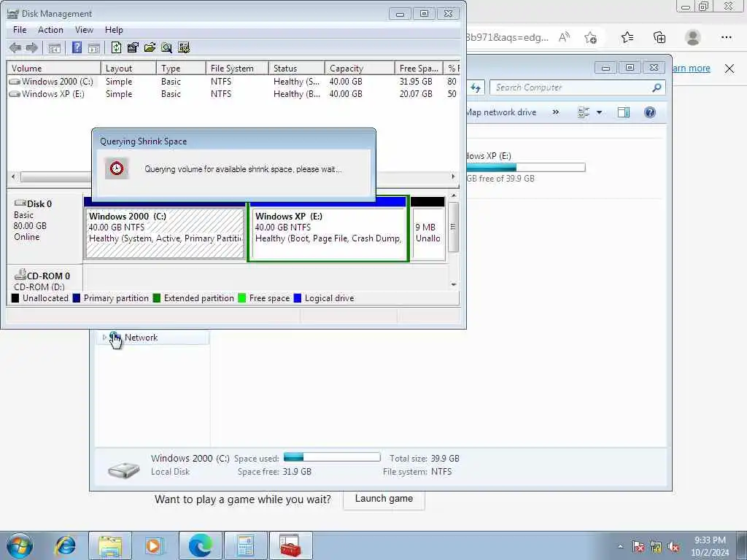Open the Edge Collections icon
The image size is (747, 560).
[659, 37]
